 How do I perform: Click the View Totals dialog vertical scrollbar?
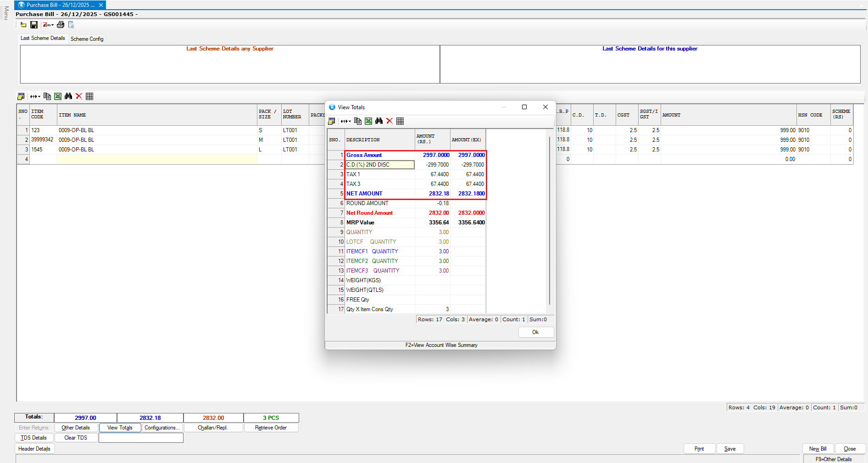tap(550, 220)
